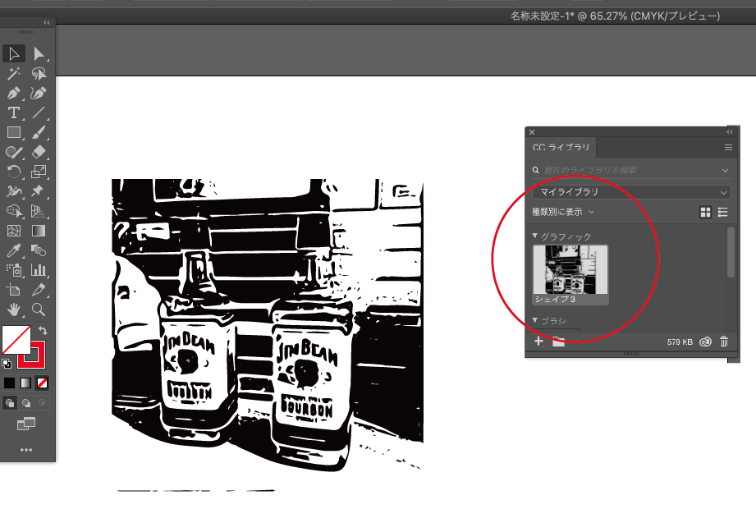The image size is (756, 532).
Task: Pick the Magic Wand tool
Action: pyautogui.click(x=14, y=74)
